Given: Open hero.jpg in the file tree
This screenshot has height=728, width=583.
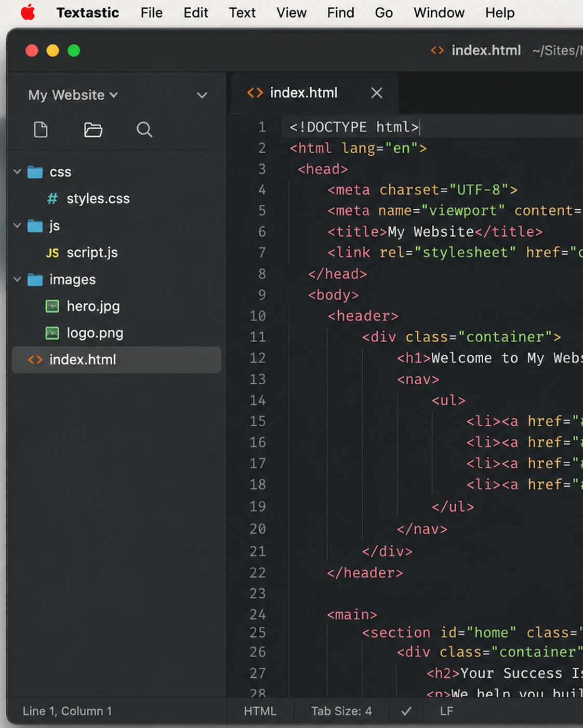Looking at the screenshot, I should pyautogui.click(x=93, y=306).
